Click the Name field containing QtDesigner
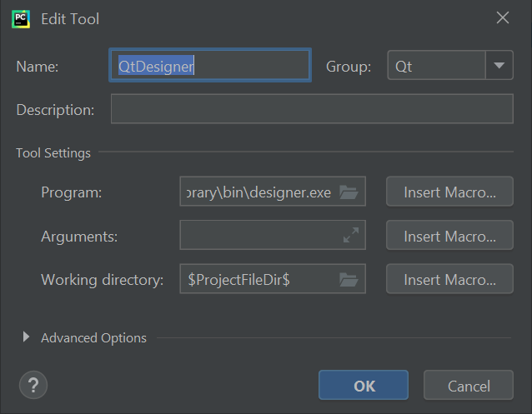This screenshot has width=532, height=414. 210,65
